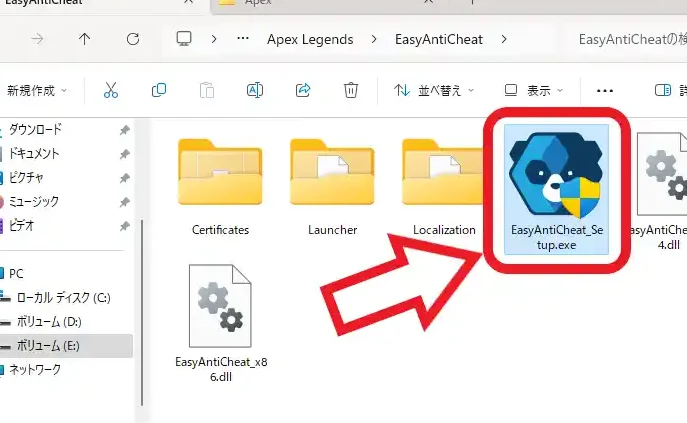Open the 表示 view dropdown
Screen dimensions: 687x423
[x=533, y=91]
